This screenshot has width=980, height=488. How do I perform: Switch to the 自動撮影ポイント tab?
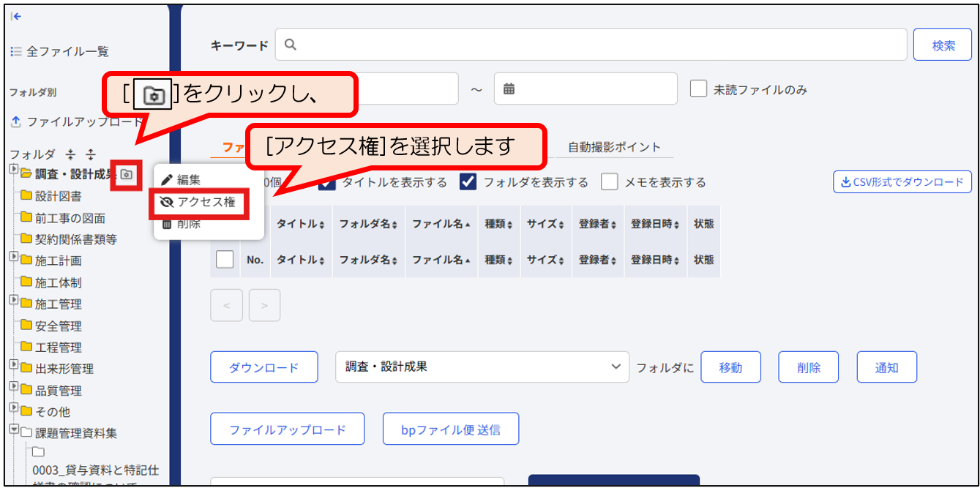[614, 147]
